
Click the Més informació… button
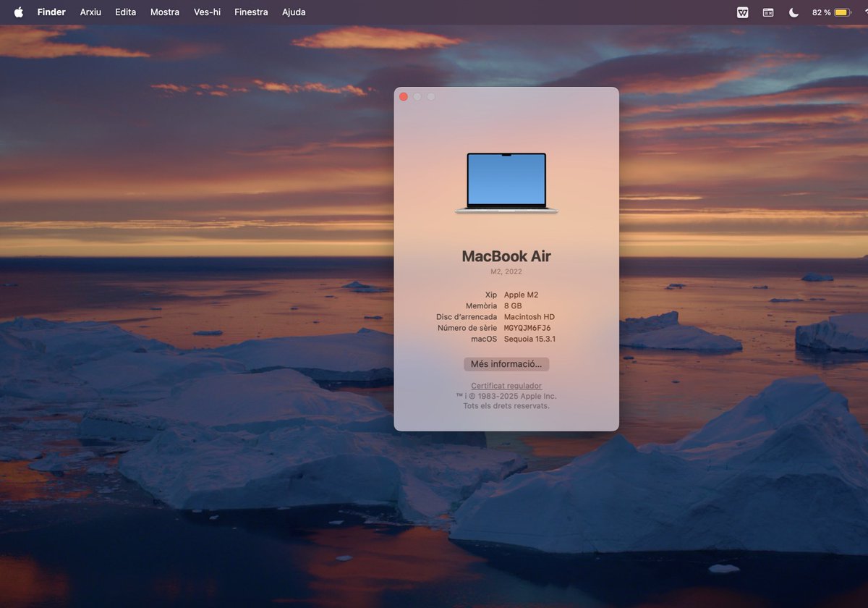click(506, 364)
